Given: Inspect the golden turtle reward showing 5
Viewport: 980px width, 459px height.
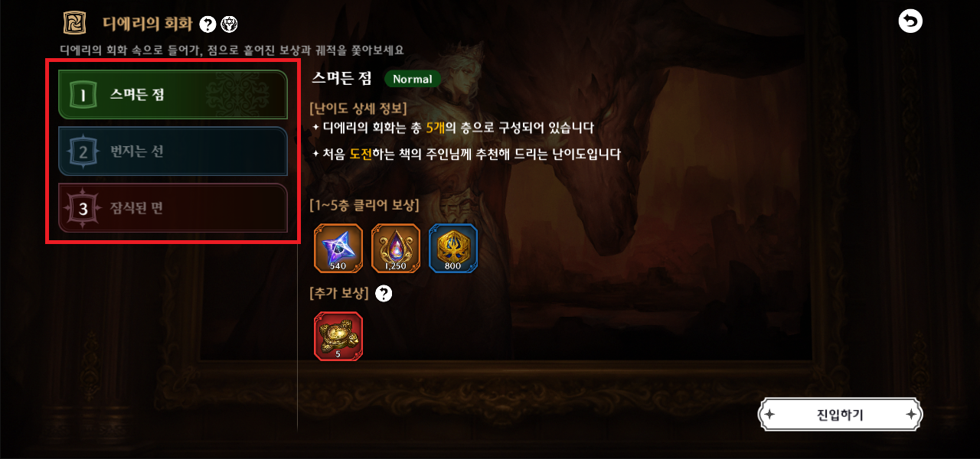Looking at the screenshot, I should point(338,336).
